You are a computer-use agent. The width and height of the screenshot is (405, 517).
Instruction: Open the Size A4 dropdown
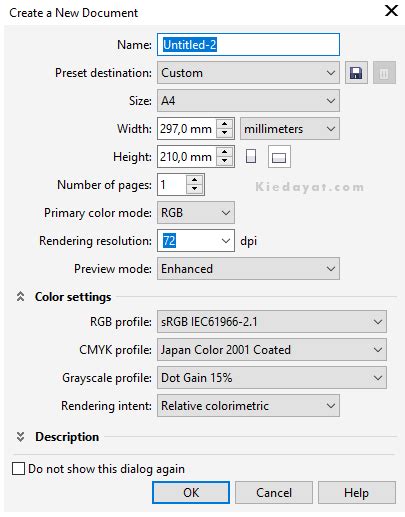248,101
